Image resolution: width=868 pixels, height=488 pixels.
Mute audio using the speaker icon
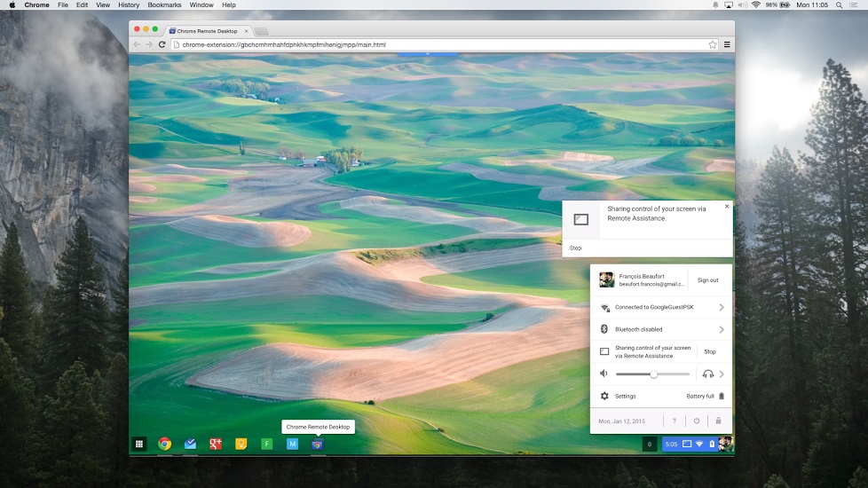click(604, 374)
